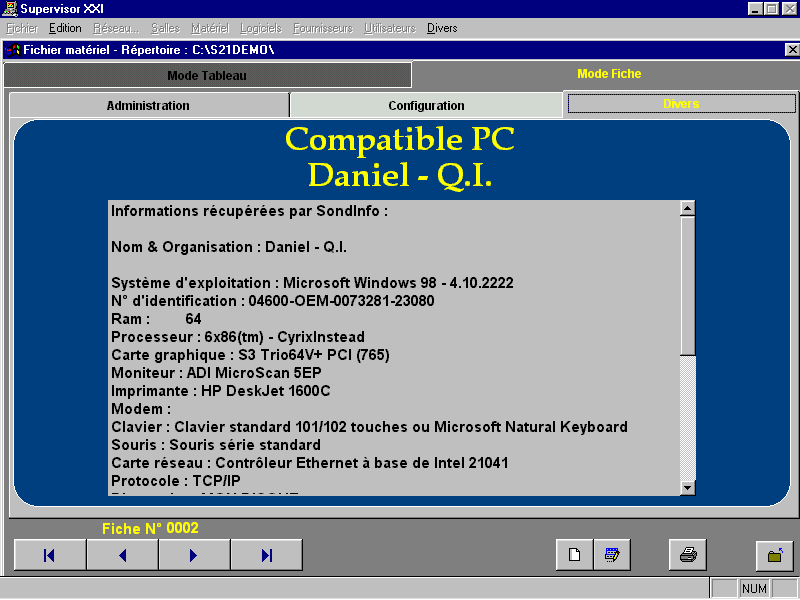Viewport: 800px width, 600px height.
Task: Click the edit record icon with pencil
Action: coord(612,555)
